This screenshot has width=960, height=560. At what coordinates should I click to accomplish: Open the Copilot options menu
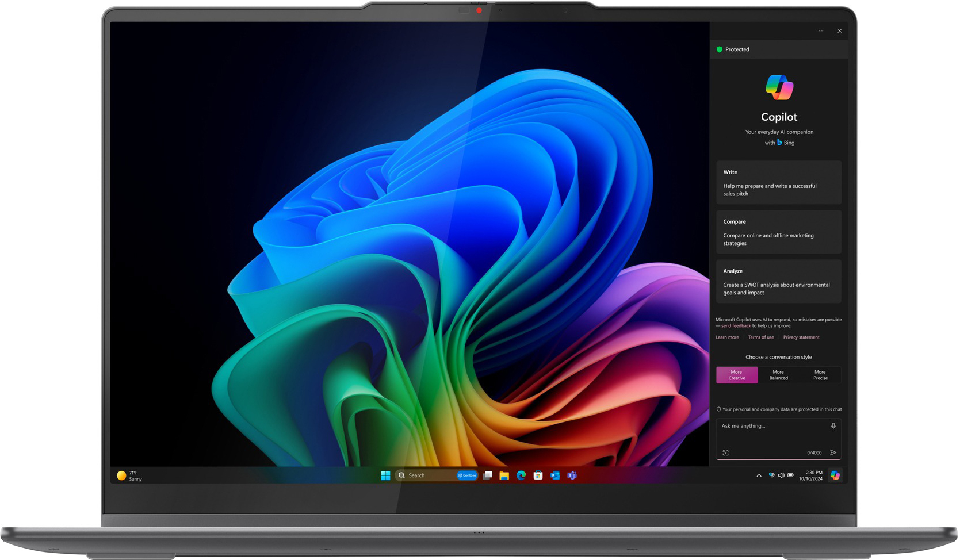[x=821, y=30]
